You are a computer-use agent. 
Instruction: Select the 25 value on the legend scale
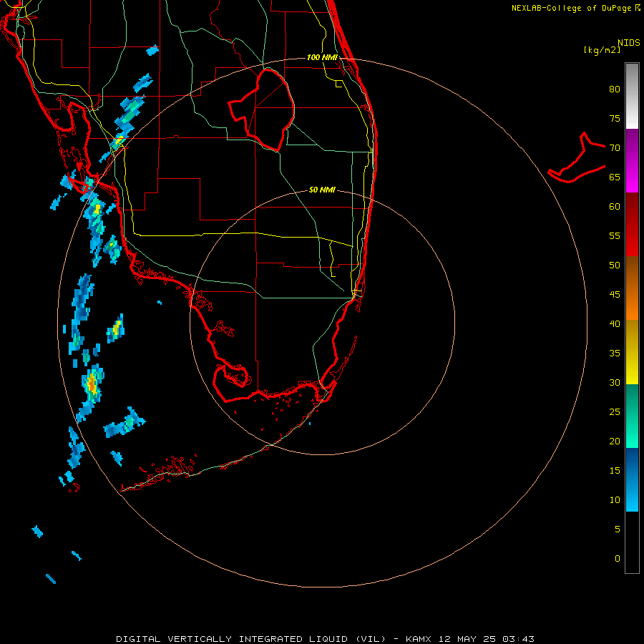coord(615,412)
